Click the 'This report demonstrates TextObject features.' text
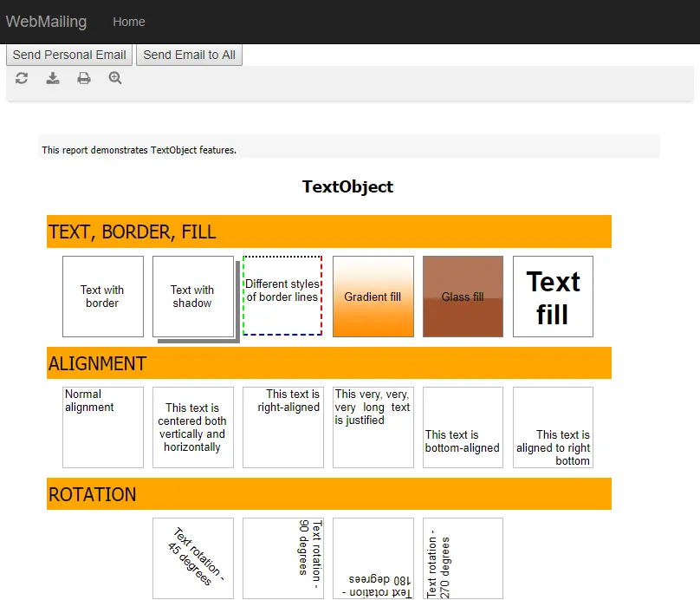This screenshot has width=700, height=600. click(x=139, y=150)
